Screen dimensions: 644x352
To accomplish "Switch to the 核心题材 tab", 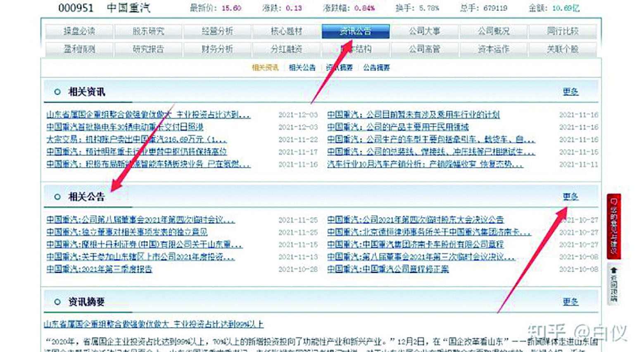I will 287,31.
